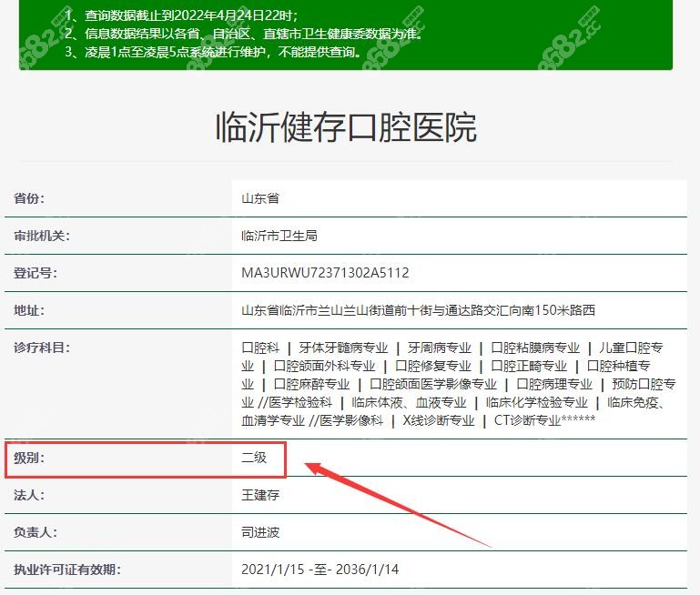Select the legal person name 王建存
Viewport: 700px width, 595px height.
tap(260, 495)
